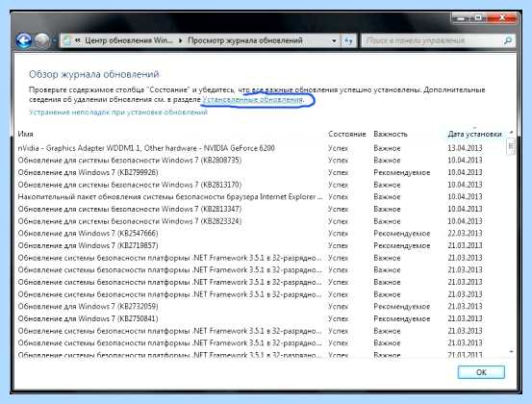The image size is (532, 404).
Task: Click 'Рекомендуемое' in the KB2799926 row
Action: [x=402, y=172]
